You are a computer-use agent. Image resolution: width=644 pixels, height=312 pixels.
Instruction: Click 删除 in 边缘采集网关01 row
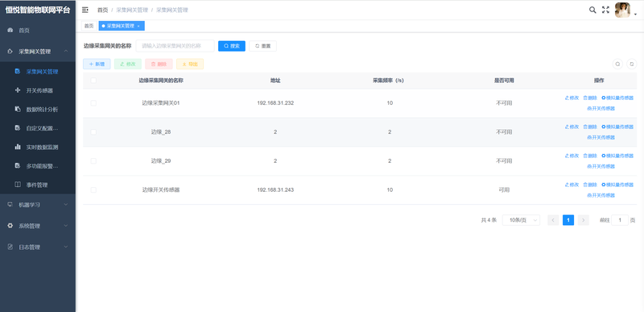tap(590, 98)
